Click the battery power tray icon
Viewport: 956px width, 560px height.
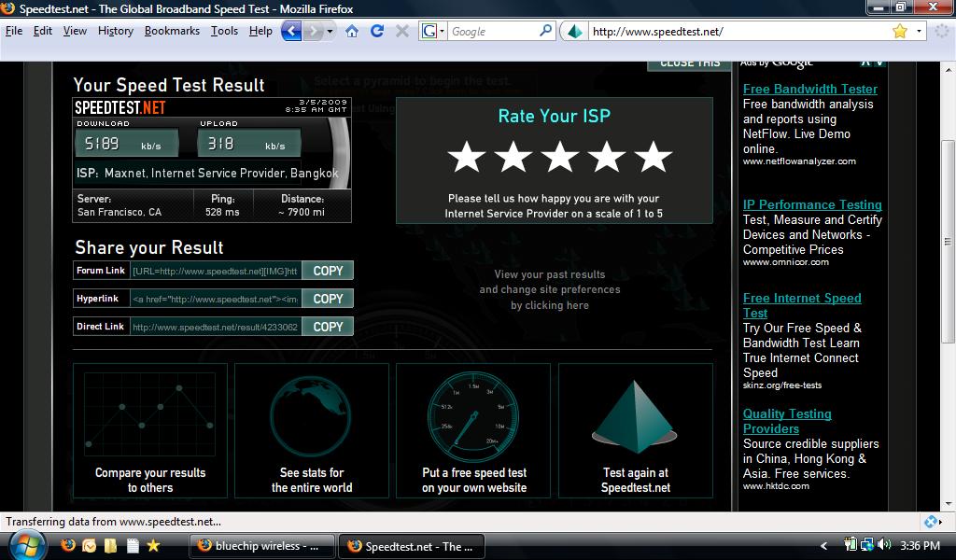[x=851, y=545]
